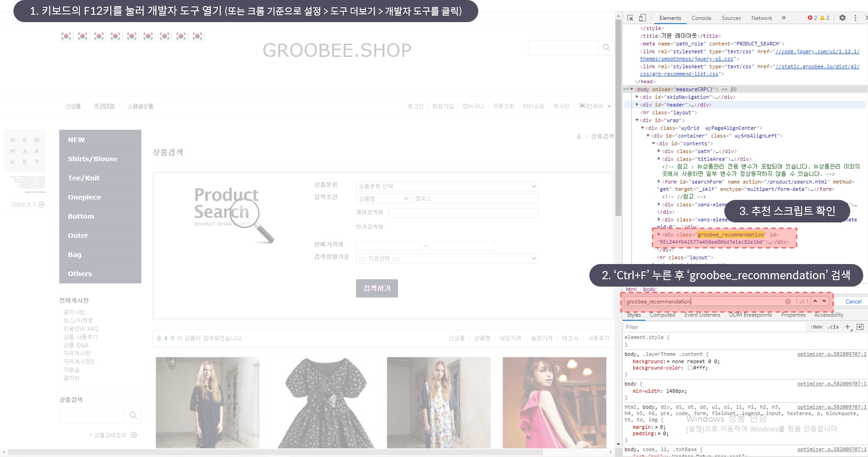Click the #fff background-color swatch
The image size is (868, 457).
pos(690,368)
